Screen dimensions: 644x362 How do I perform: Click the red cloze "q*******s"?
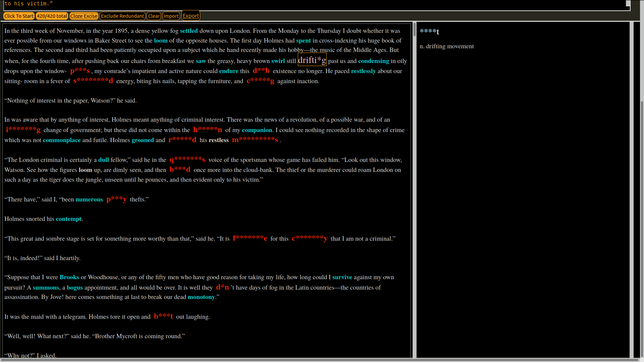pyautogui.click(x=187, y=160)
